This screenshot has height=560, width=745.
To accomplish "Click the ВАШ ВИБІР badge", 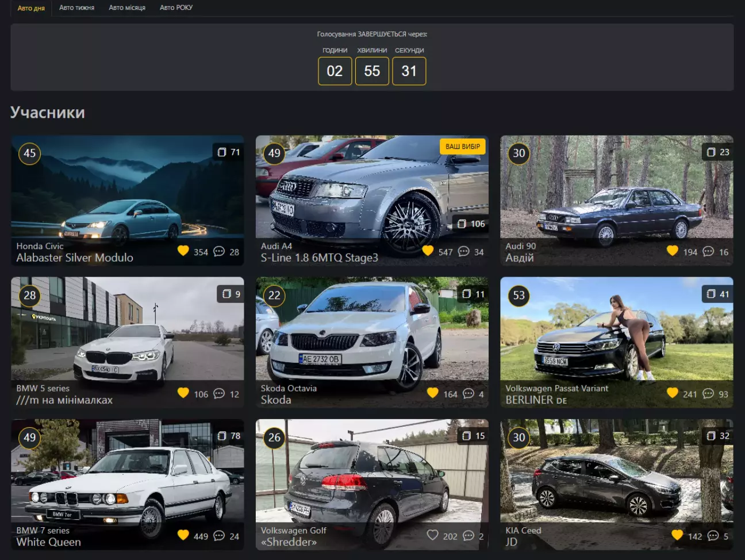I will pyautogui.click(x=462, y=147).
